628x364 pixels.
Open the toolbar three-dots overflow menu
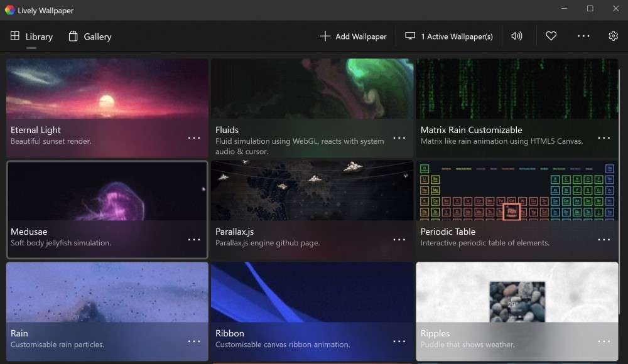coord(583,36)
